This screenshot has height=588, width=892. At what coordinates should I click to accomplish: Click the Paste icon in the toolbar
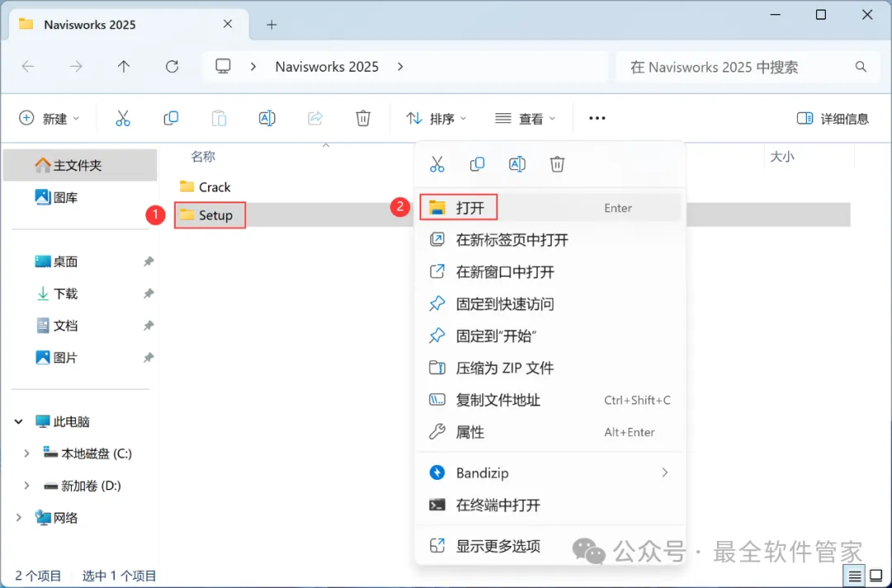pos(219,118)
